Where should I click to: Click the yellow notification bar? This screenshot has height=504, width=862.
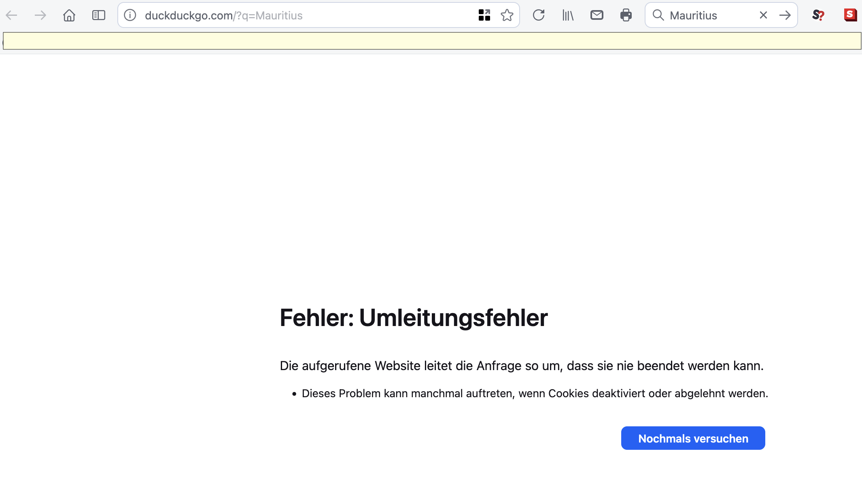pyautogui.click(x=432, y=41)
